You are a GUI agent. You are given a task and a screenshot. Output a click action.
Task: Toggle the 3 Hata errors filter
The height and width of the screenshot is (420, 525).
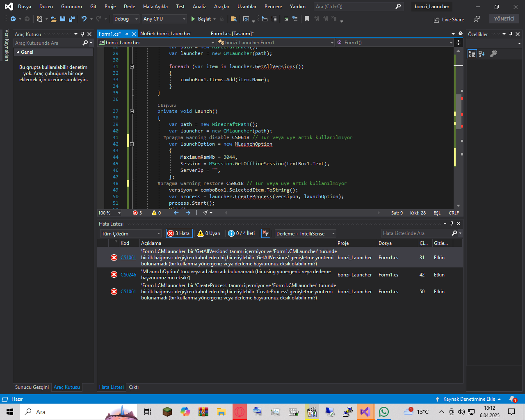[x=179, y=233]
